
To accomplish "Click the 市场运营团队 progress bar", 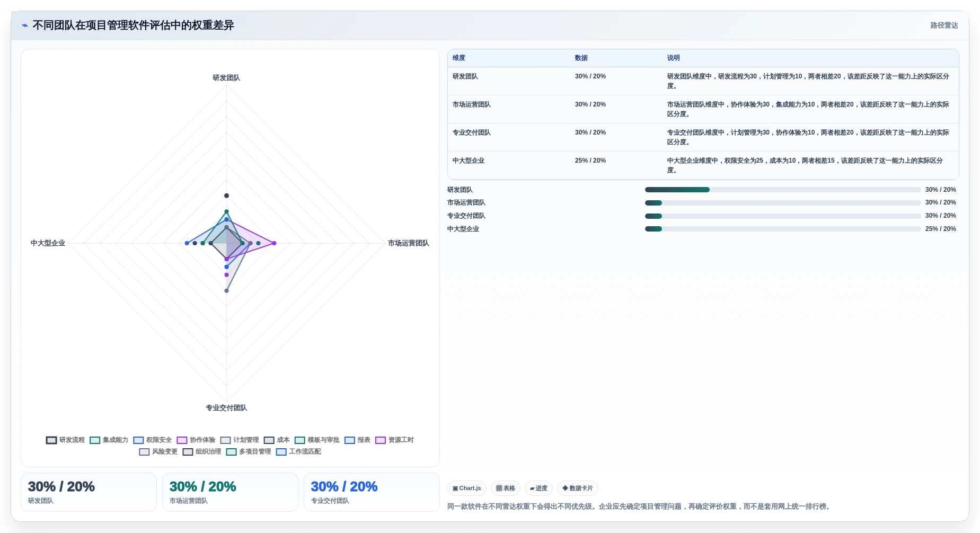I will 783,203.
